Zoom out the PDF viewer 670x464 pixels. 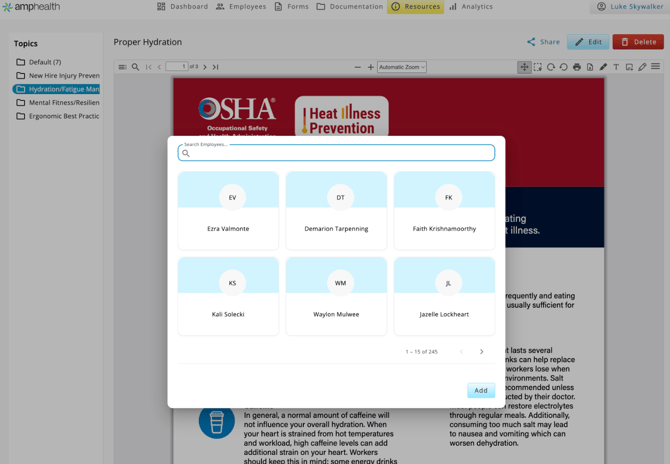point(358,67)
